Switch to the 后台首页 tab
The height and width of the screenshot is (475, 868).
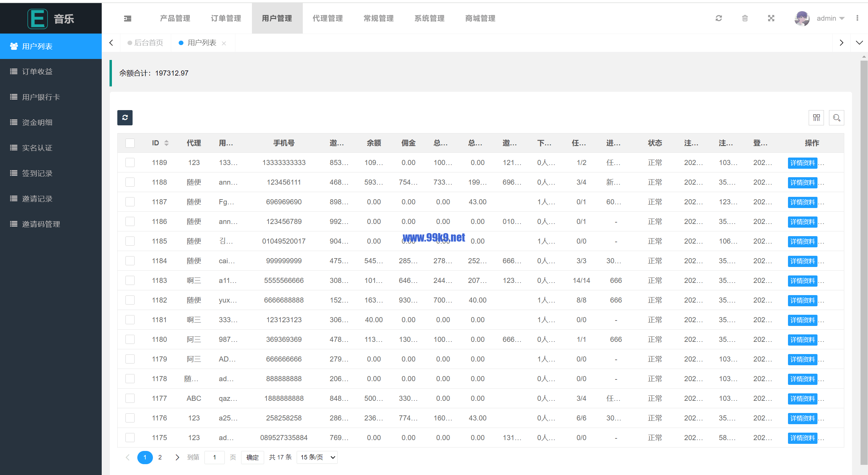[145, 43]
